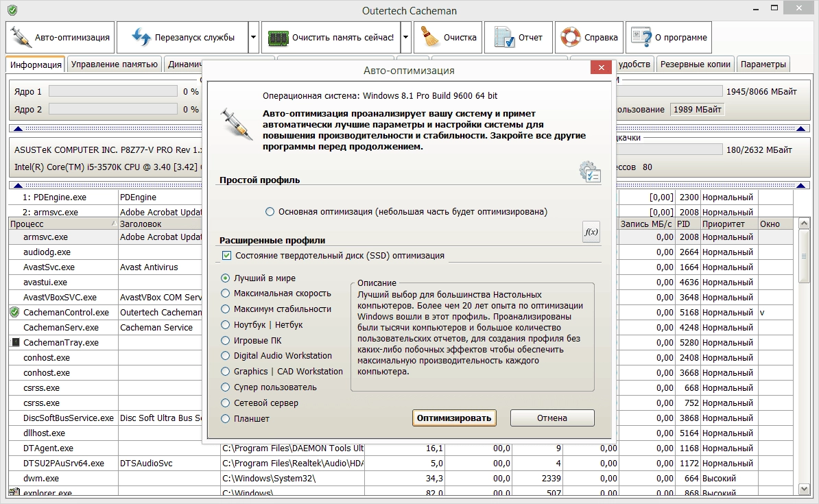The height and width of the screenshot is (504, 819).
Task: Click Перезапуск службы toolbar button
Action: click(x=182, y=38)
